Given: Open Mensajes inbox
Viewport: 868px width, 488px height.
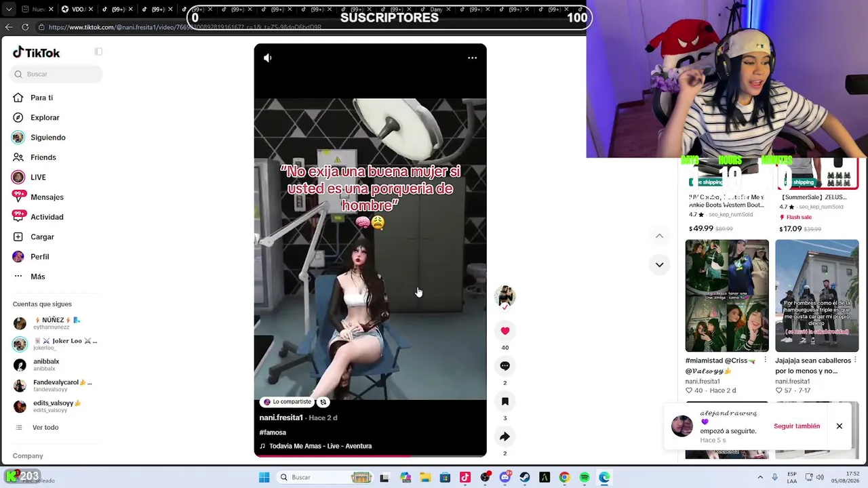Looking at the screenshot, I should (x=47, y=197).
